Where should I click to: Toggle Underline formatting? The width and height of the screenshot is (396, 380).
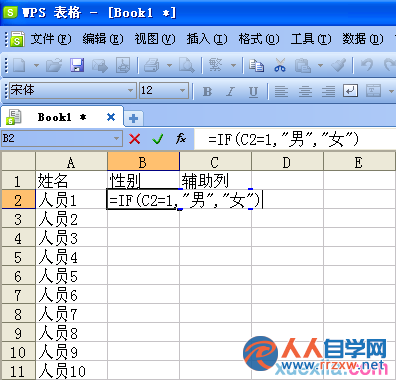point(253,91)
